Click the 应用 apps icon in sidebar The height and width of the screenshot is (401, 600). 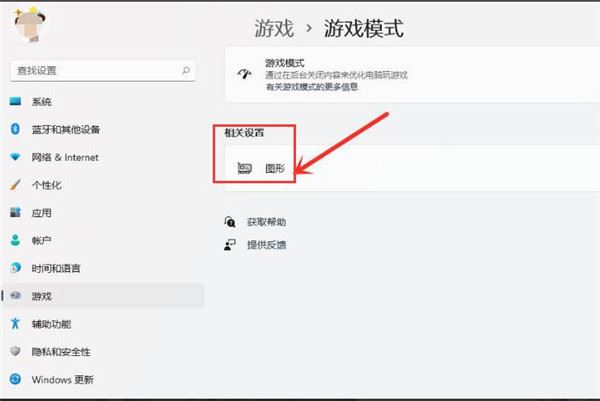[x=15, y=213]
